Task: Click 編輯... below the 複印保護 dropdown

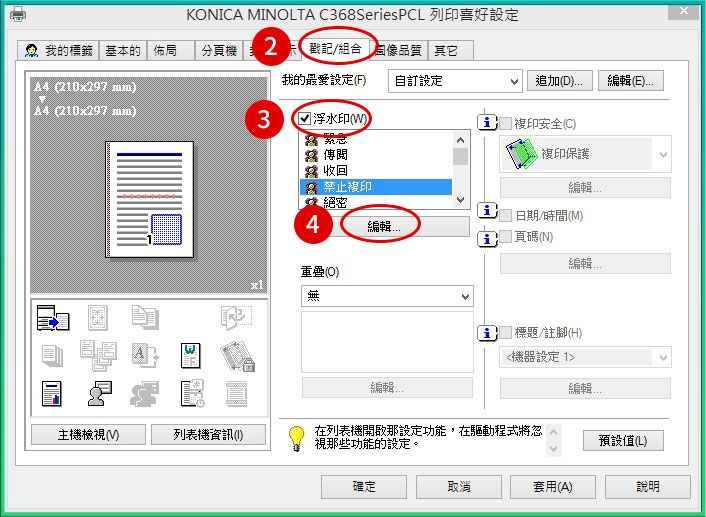Action: (585, 187)
